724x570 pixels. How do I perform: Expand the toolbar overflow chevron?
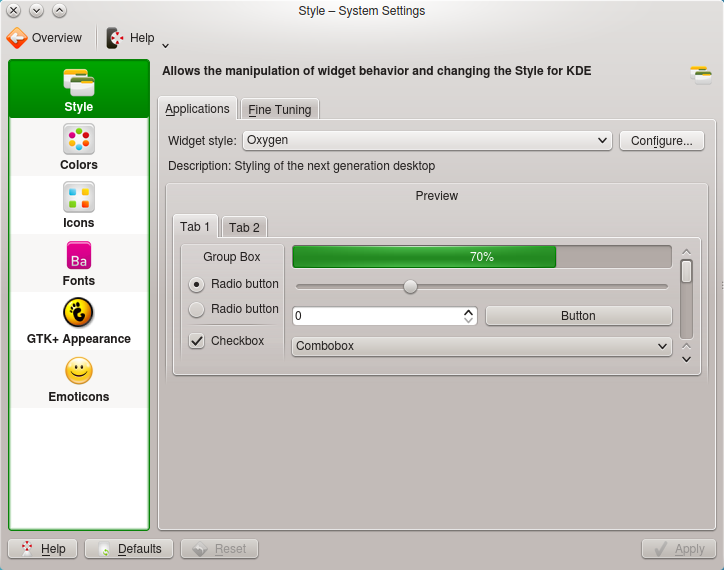[165, 45]
